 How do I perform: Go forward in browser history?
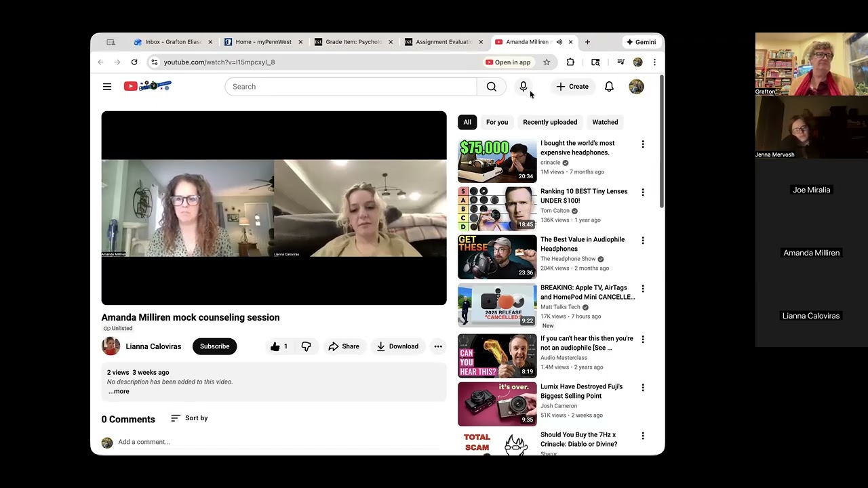(x=117, y=62)
